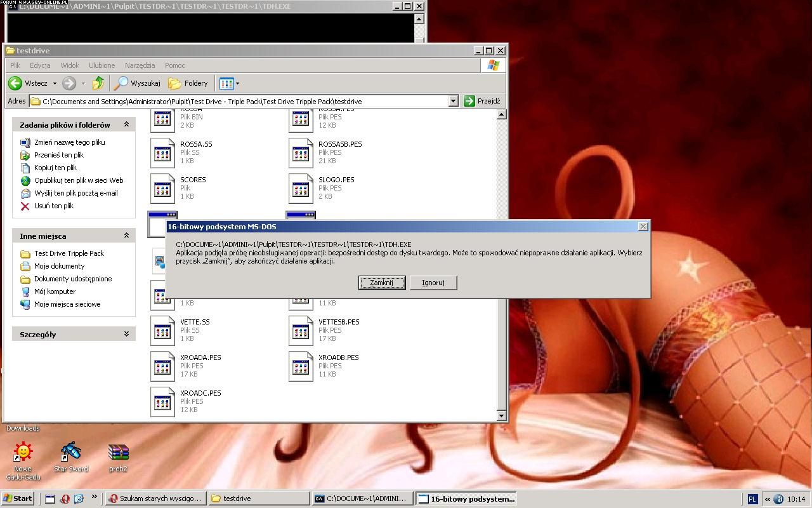The width and height of the screenshot is (812, 508).
Task: Click Mój komputer link in sidebar
Action: click(x=55, y=291)
